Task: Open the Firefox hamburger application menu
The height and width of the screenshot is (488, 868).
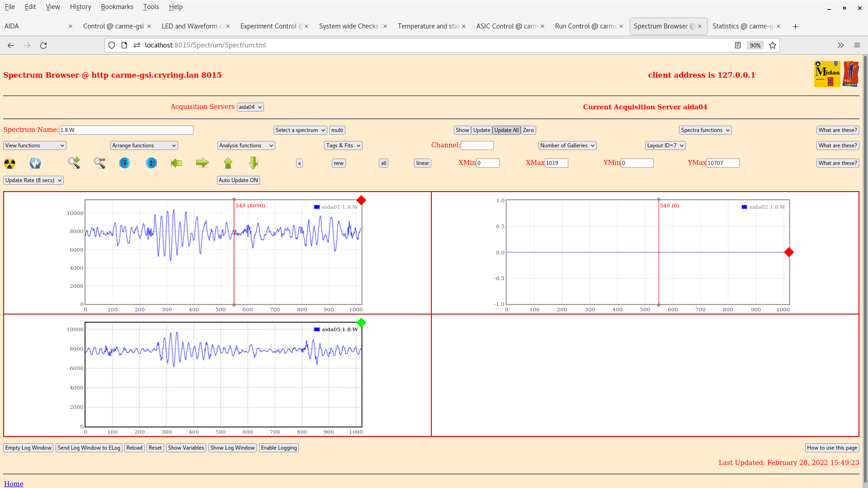Action: coord(857,45)
